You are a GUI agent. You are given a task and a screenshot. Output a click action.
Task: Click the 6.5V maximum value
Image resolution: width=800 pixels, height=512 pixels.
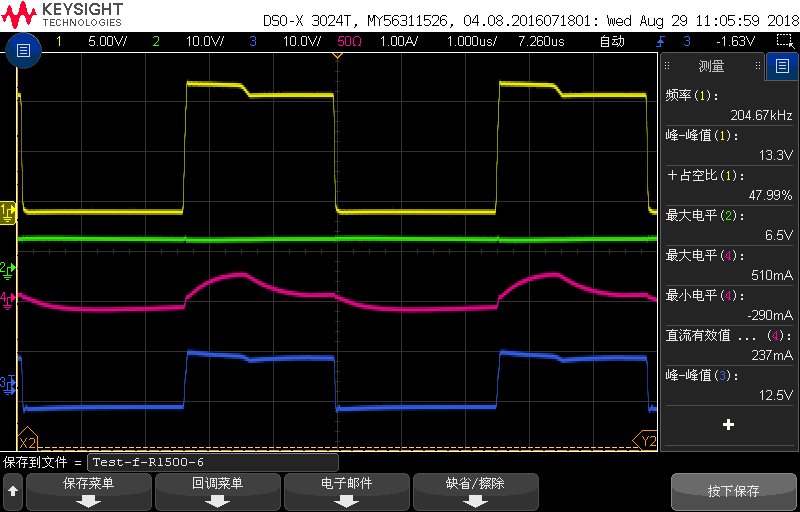tap(779, 236)
